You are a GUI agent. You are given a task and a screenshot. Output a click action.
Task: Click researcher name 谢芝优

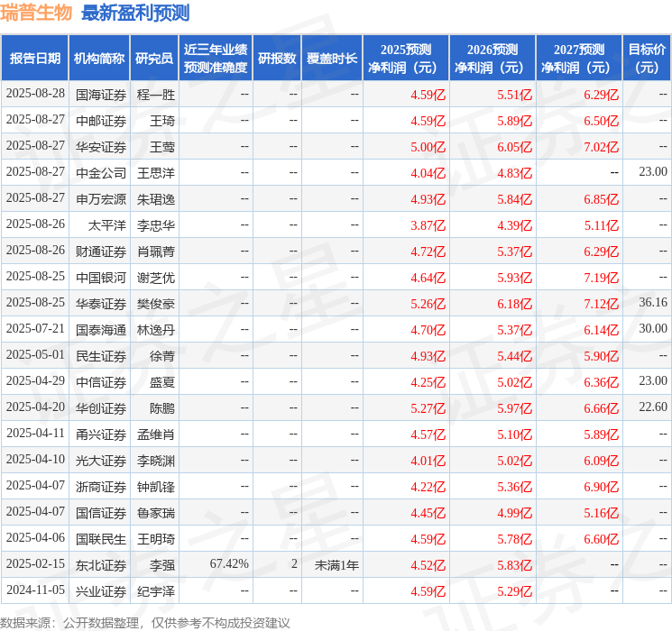156,278
